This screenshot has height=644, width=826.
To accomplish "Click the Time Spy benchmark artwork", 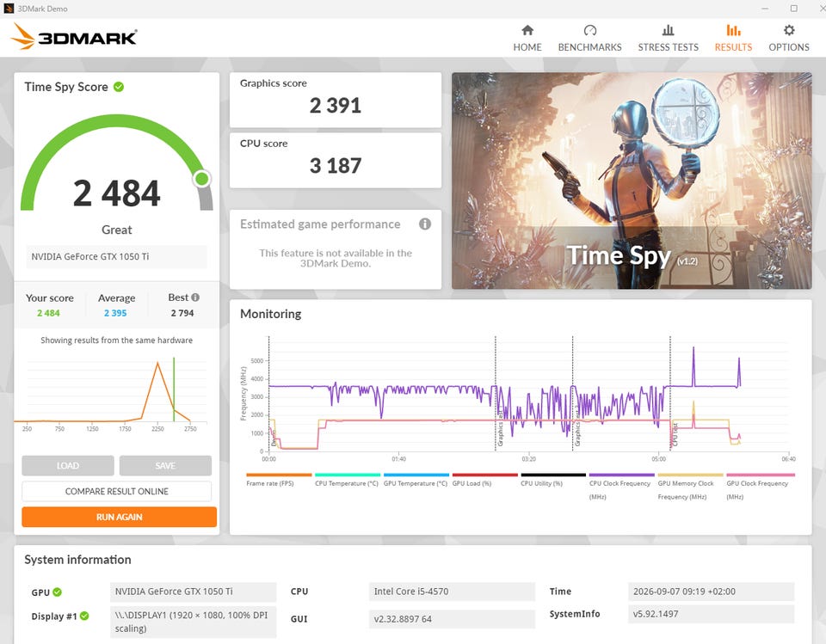I will [632, 181].
